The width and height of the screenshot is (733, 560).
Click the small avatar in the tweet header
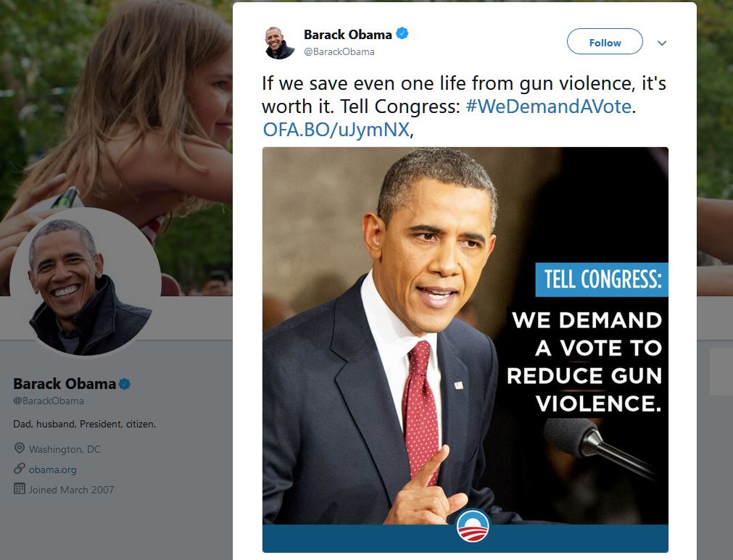[x=279, y=42]
